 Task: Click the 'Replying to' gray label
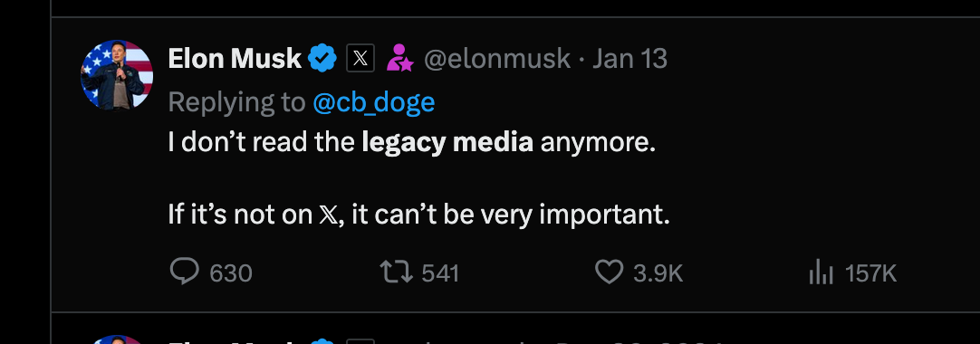237,102
